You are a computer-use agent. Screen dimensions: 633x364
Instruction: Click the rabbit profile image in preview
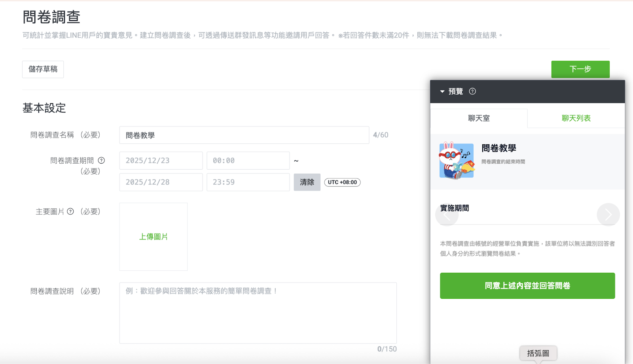pos(457,161)
